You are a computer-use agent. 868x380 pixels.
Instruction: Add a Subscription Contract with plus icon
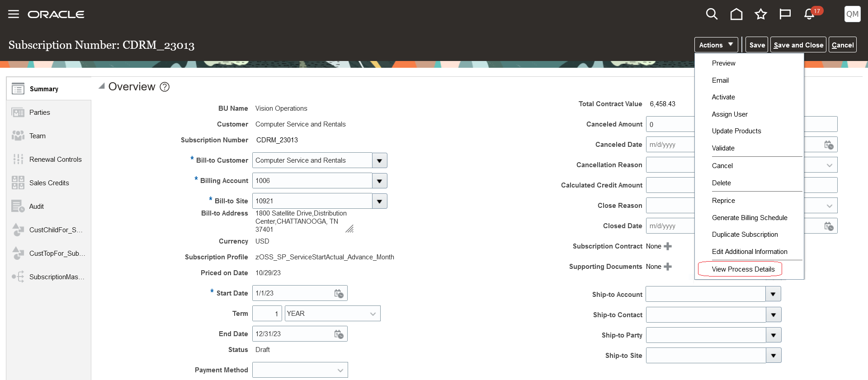coord(668,246)
